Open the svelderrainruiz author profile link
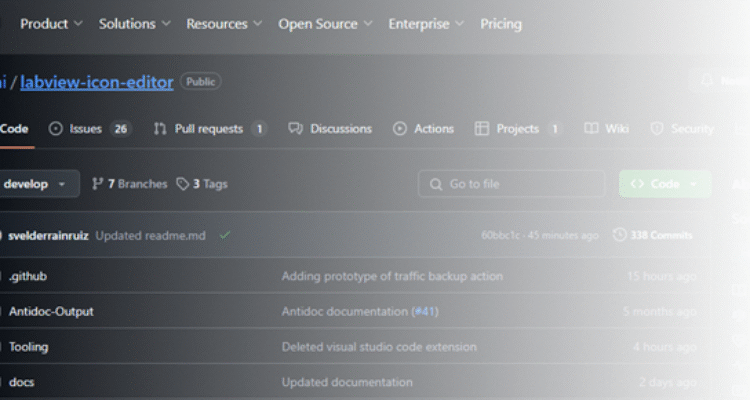The height and width of the screenshot is (400, 750). 48,236
